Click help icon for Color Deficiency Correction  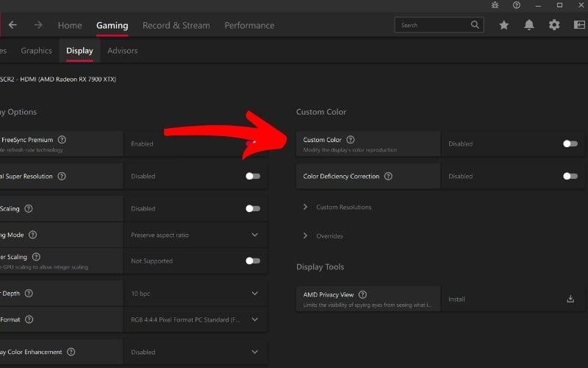[x=388, y=177]
